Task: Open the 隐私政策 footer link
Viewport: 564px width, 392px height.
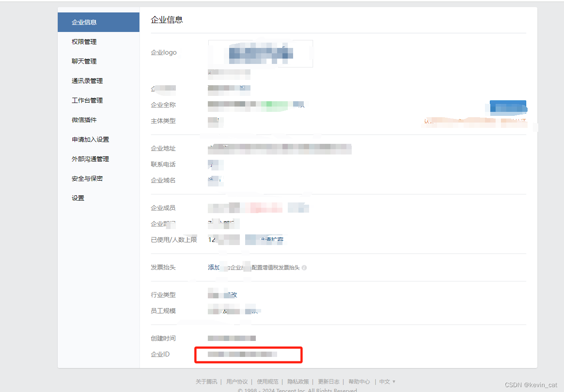Action: click(x=298, y=381)
